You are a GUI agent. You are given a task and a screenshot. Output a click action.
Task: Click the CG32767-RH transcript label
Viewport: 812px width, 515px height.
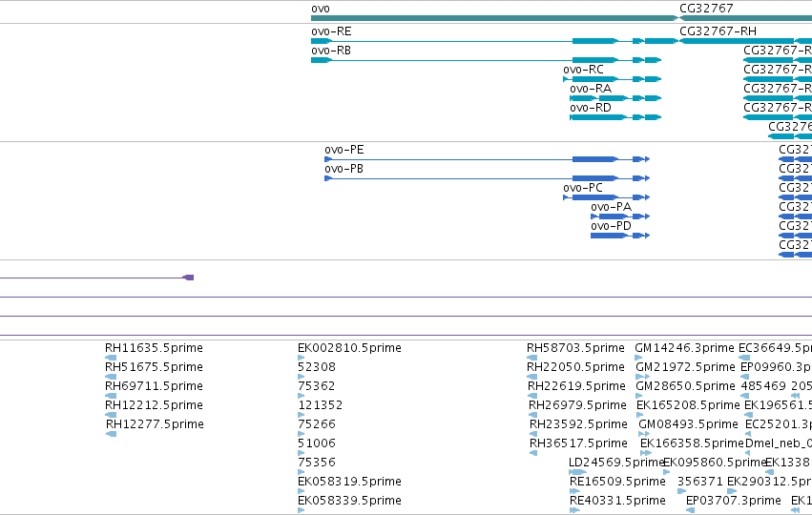(x=718, y=31)
